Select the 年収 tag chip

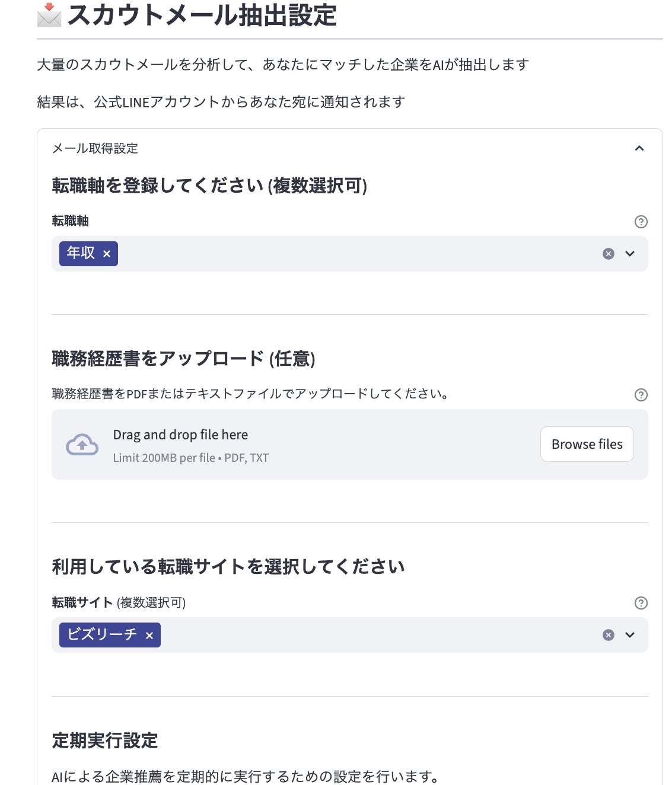pyautogui.click(x=81, y=253)
